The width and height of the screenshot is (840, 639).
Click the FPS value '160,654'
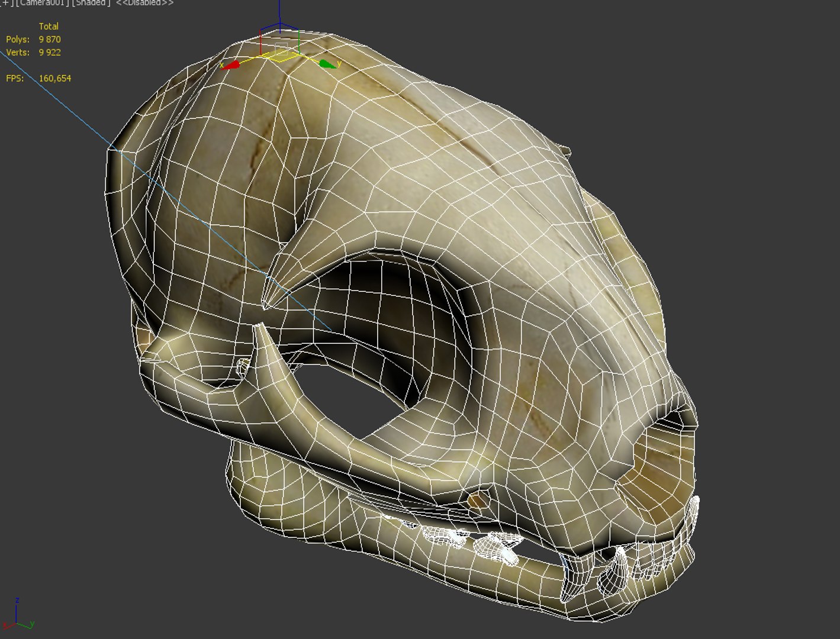(x=55, y=78)
